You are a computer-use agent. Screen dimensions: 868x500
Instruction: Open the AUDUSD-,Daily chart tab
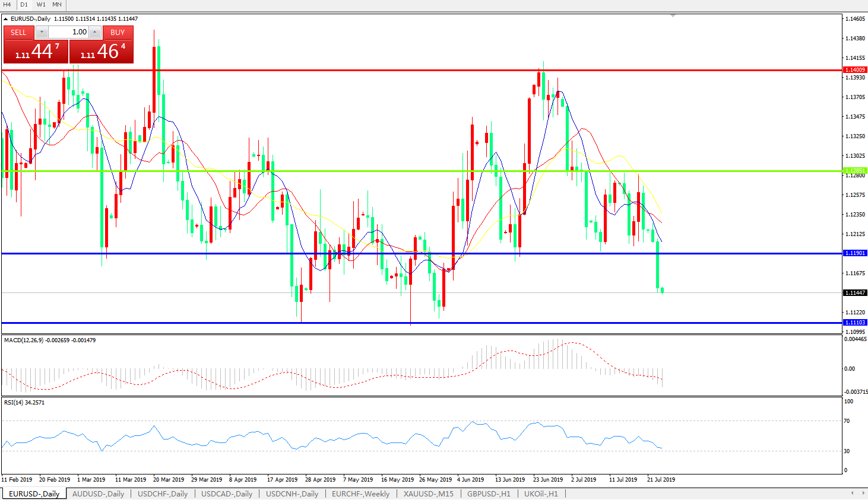tap(98, 493)
